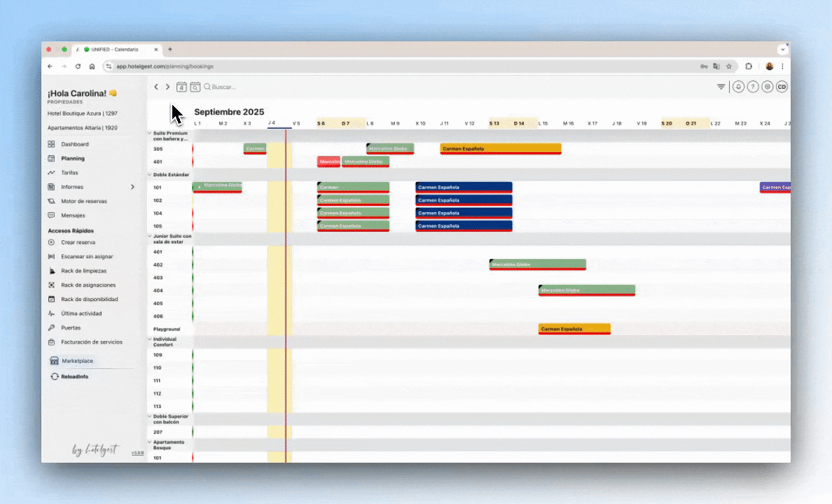Image resolution: width=832 pixels, height=504 pixels.
Task: Open Rack de disponibilidad
Action: pos(89,299)
